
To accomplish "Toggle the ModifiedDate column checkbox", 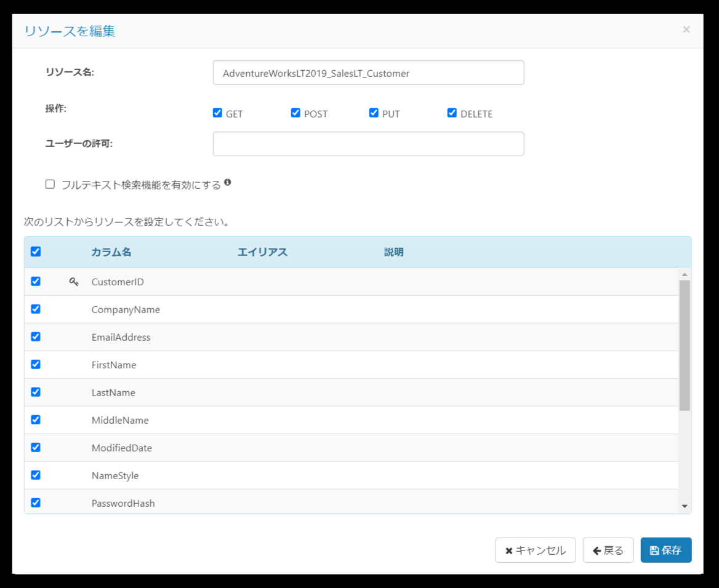I will coord(36,447).
